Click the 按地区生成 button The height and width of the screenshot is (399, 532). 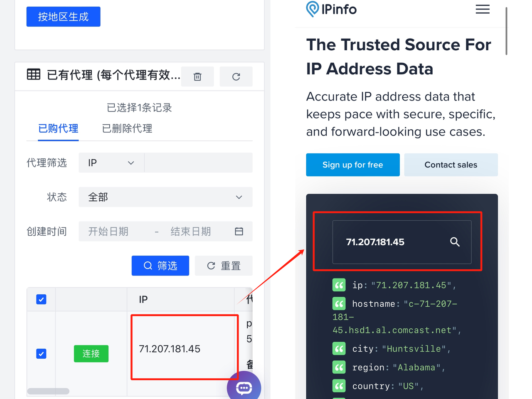coord(63,17)
